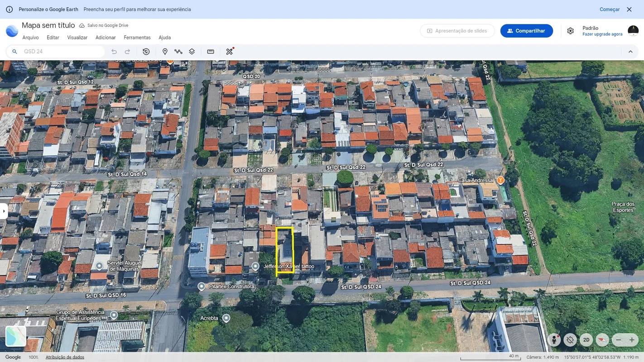Click the Jefferson Xavier tattoo place marker

(x=255, y=267)
